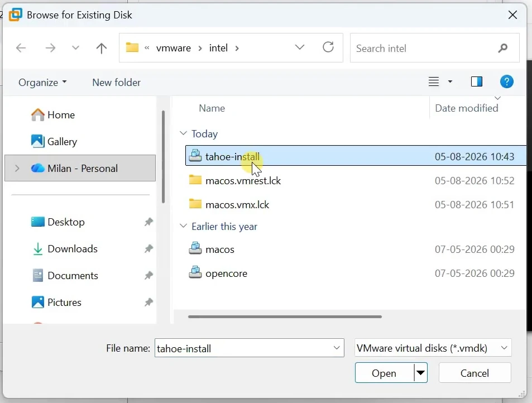The height and width of the screenshot is (403, 532).
Task: Click the search magnifier icon
Action: (503, 48)
